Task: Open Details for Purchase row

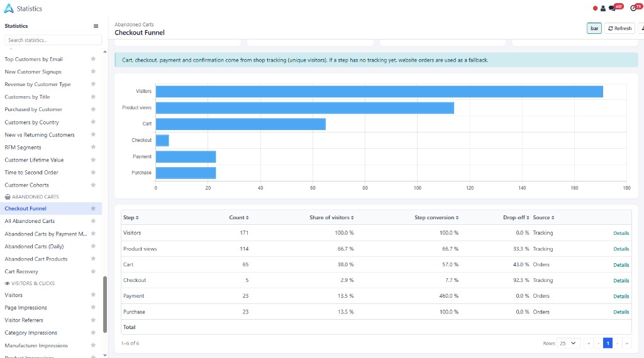Action: pyautogui.click(x=621, y=312)
